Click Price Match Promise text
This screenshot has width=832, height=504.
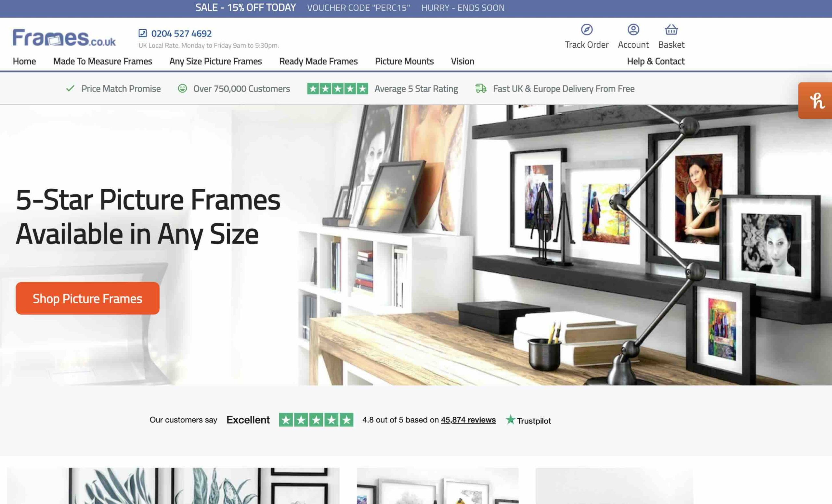[x=121, y=88]
